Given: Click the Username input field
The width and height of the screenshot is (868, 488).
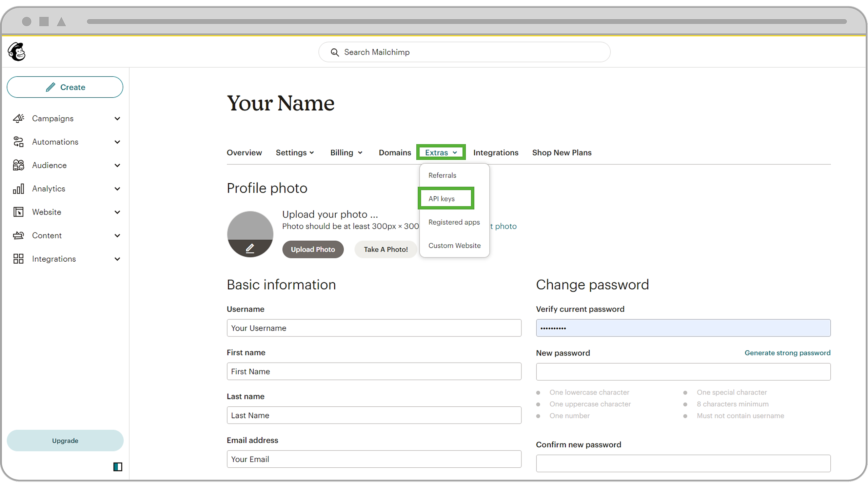Looking at the screenshot, I should [x=374, y=328].
